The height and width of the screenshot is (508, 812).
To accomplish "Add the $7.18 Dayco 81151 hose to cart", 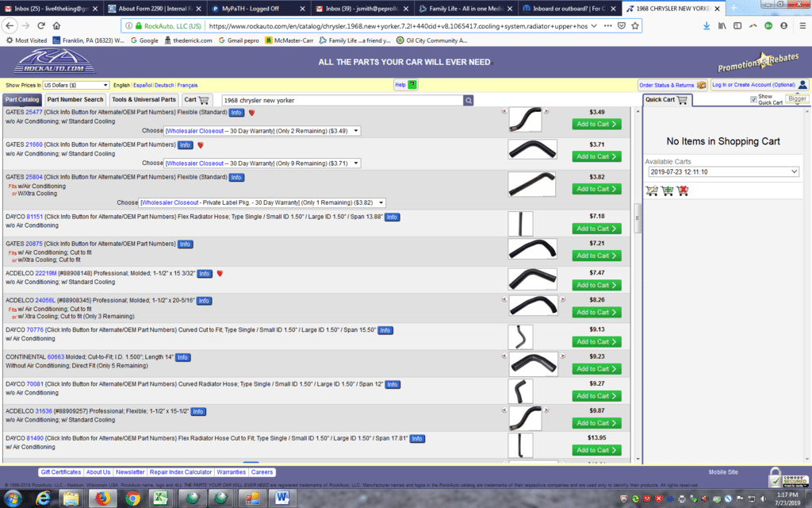I will pos(596,229).
